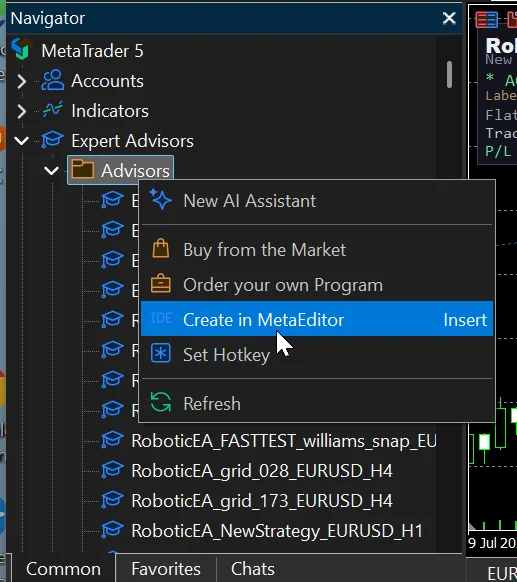The height and width of the screenshot is (582, 517).
Task: Click the icon of RoboticEA_grid_173_EURUSD_H4
Action: (x=112, y=500)
